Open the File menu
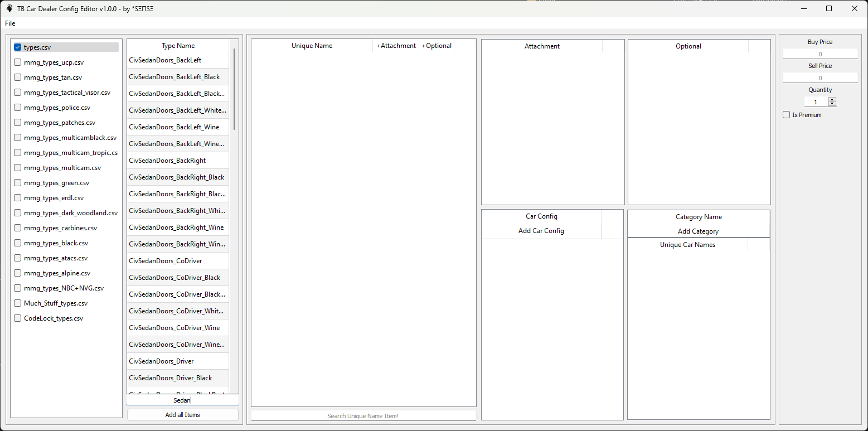Image resolution: width=868 pixels, height=431 pixels. pos(10,23)
